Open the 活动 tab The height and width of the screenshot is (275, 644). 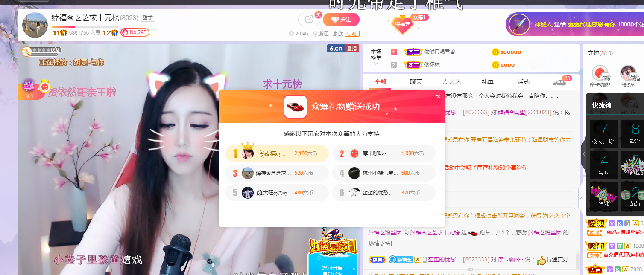point(524,82)
